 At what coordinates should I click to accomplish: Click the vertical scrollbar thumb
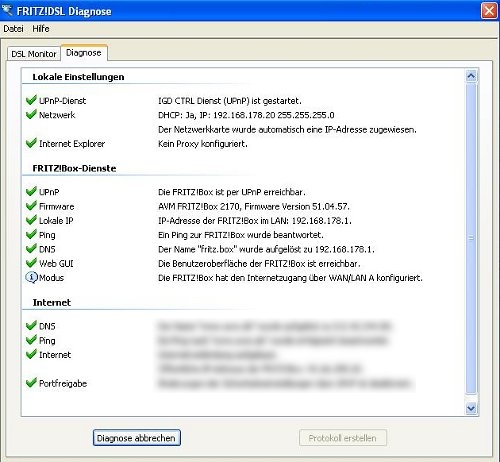click(x=471, y=238)
